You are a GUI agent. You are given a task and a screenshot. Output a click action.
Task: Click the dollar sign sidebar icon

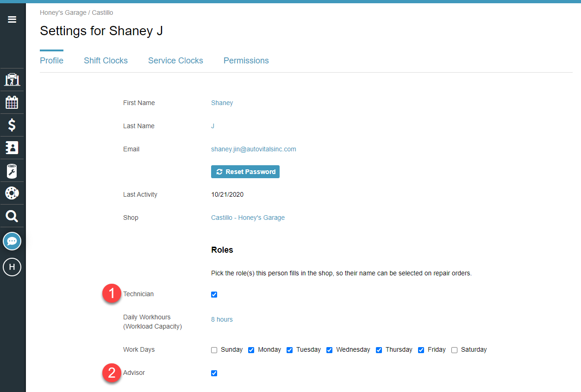[12, 125]
